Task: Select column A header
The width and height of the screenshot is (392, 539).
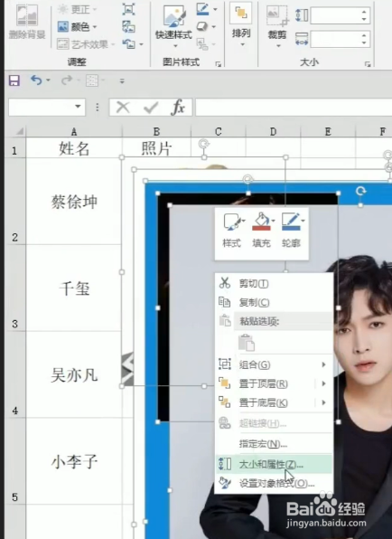Action: (74, 132)
